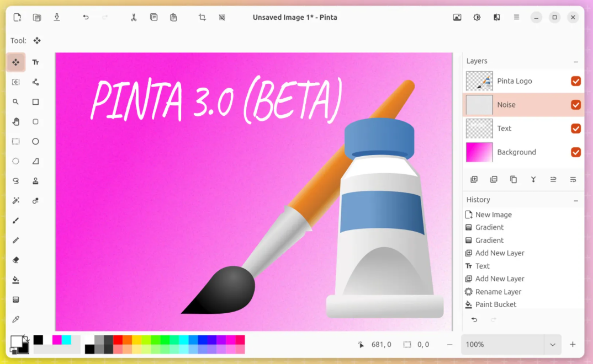Viewport: 593px width, 364px height.
Task: Open the Image menu in header bar
Action: [x=457, y=17]
